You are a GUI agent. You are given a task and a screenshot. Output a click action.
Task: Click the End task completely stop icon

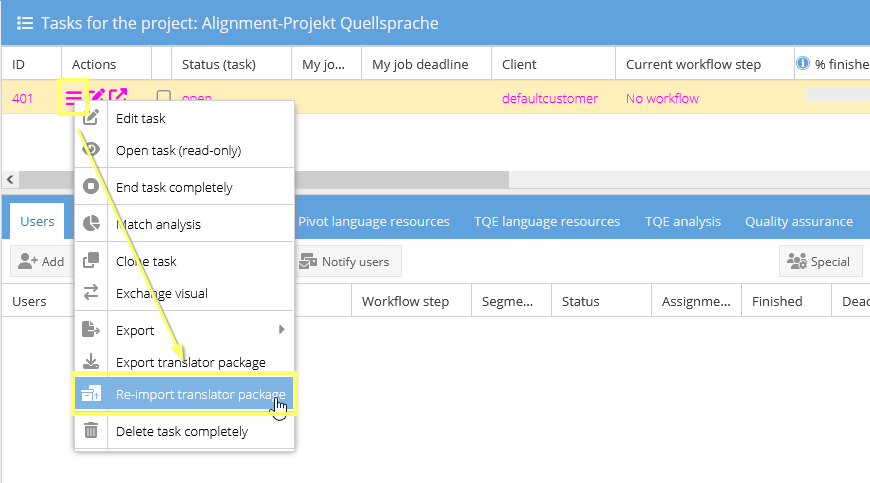91,187
